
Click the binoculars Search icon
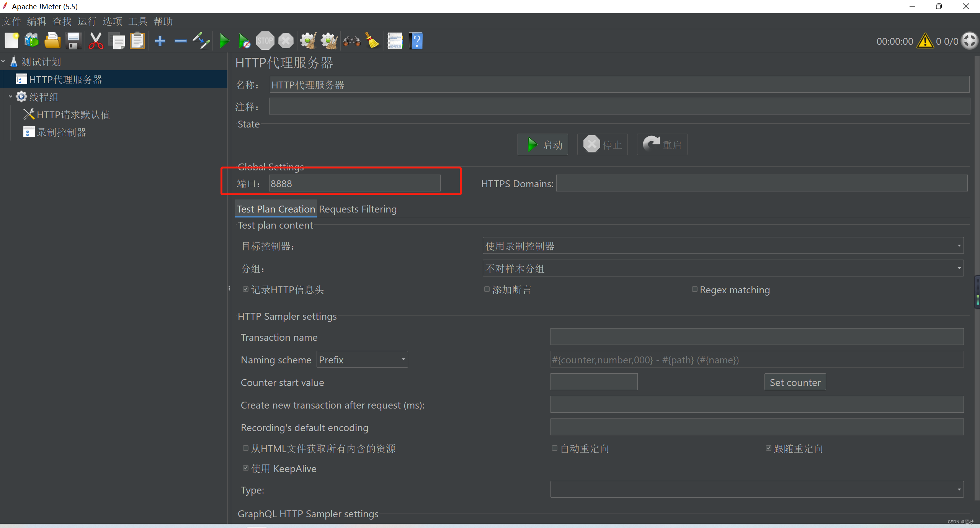click(351, 41)
